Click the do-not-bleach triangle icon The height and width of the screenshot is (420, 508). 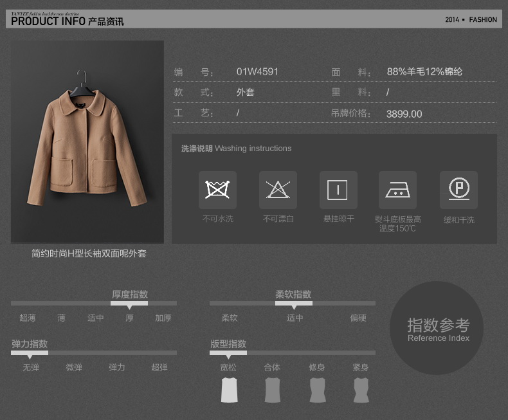[278, 190]
